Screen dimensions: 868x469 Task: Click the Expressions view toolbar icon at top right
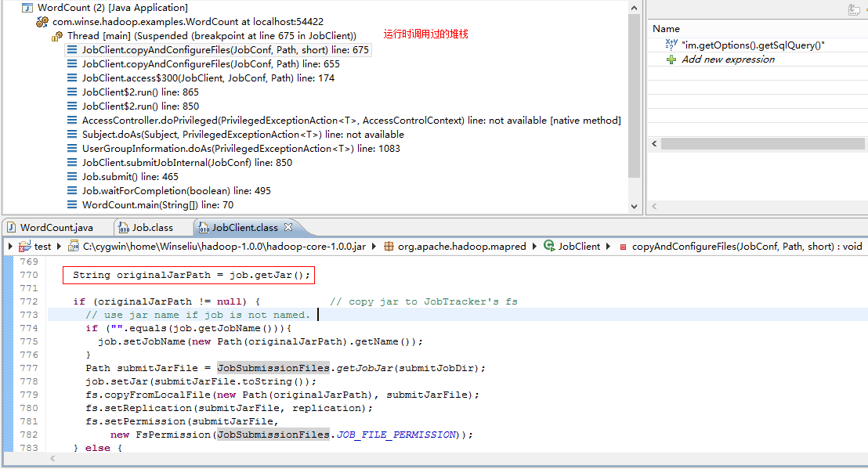(x=854, y=9)
